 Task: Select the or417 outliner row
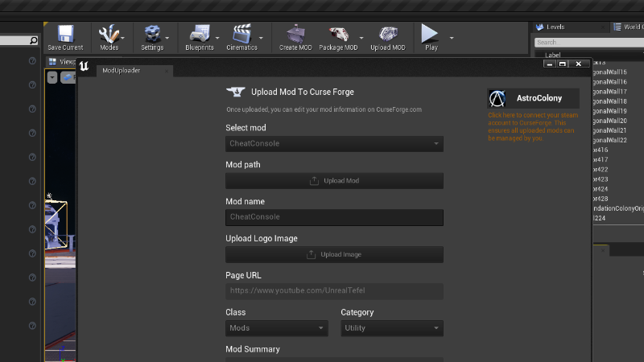pos(601,159)
